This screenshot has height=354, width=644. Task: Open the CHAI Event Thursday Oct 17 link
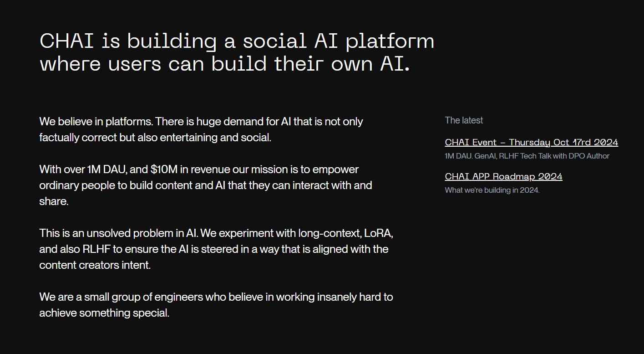[x=531, y=142]
